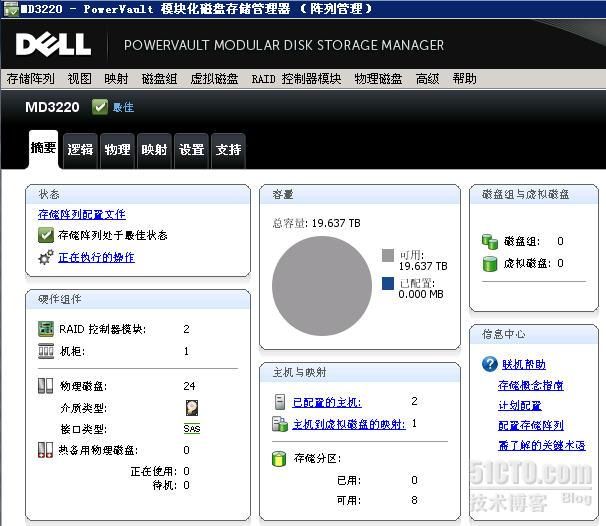Open 存储阵列配置文件 link
The image size is (606, 526).
point(82,214)
